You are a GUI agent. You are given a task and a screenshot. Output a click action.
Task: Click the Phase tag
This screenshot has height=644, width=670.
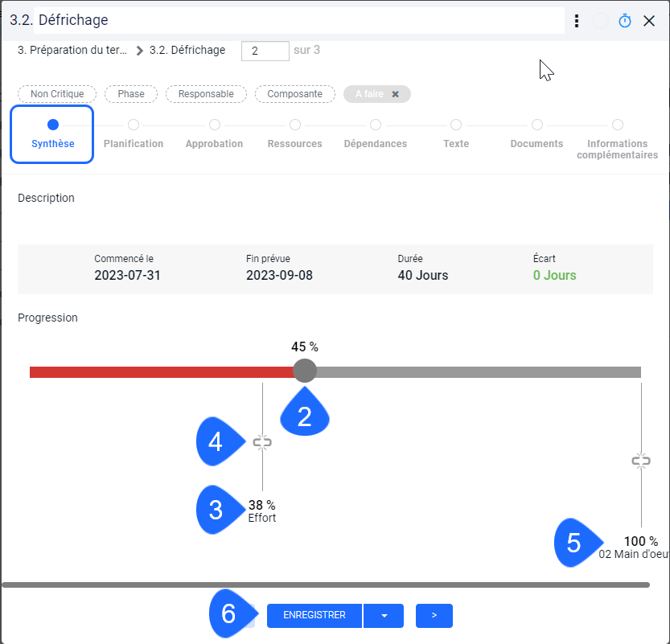[x=131, y=94]
